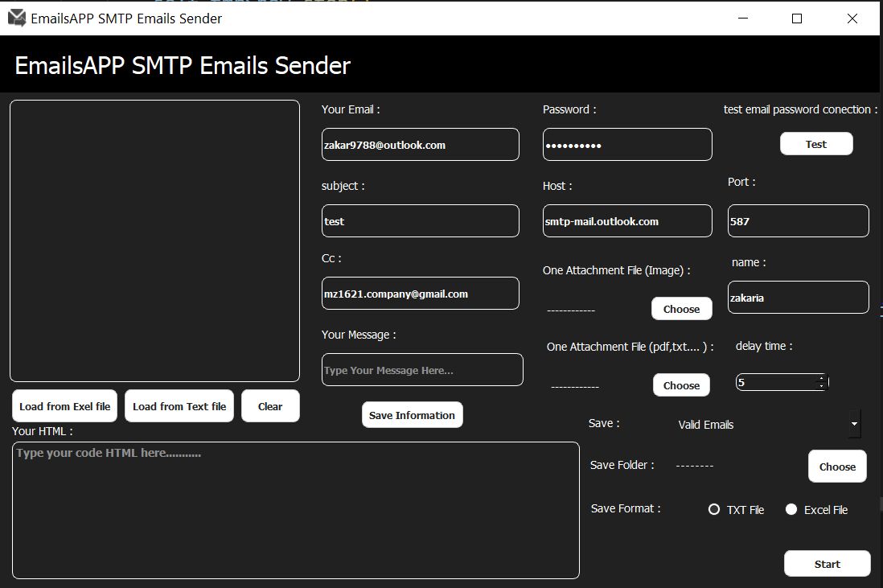Click the 'Cc :' label
Screen dimensions: 883x588
[x=331, y=258]
